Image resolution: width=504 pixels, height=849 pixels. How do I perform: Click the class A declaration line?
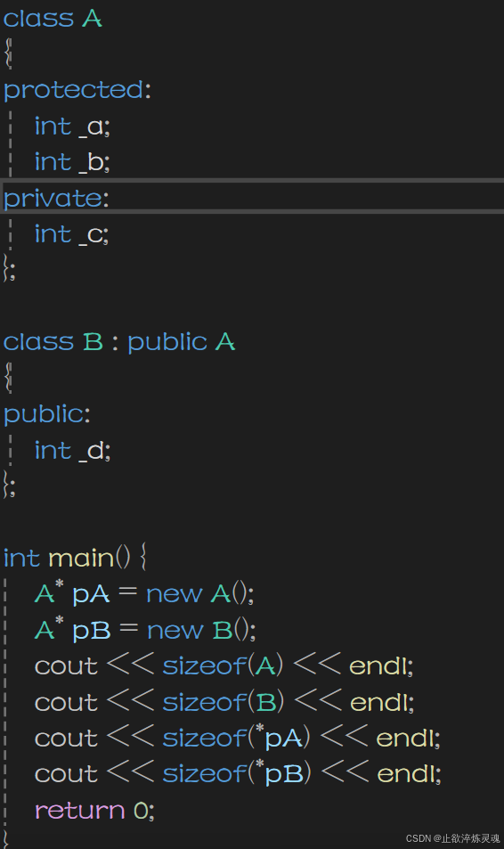coord(53,19)
